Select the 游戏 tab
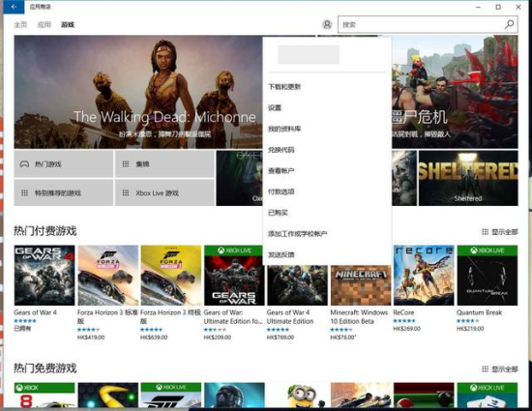 (x=68, y=25)
